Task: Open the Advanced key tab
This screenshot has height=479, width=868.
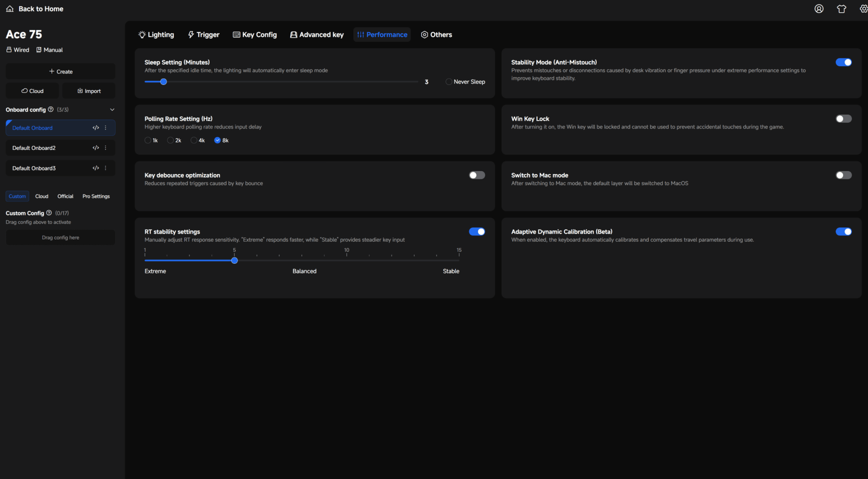Action: point(317,35)
